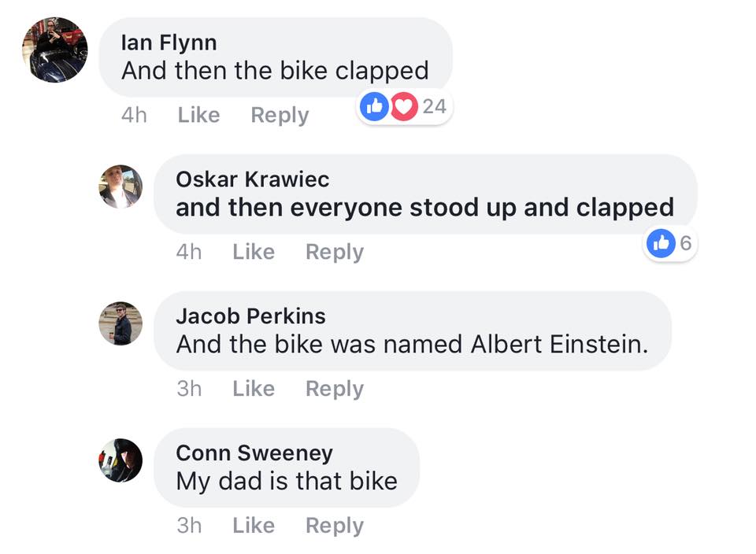Viewport: 756px width, 554px height.
Task: Open the 24 reactions count on Ian Flynn's comment
Action: pyautogui.click(x=435, y=106)
